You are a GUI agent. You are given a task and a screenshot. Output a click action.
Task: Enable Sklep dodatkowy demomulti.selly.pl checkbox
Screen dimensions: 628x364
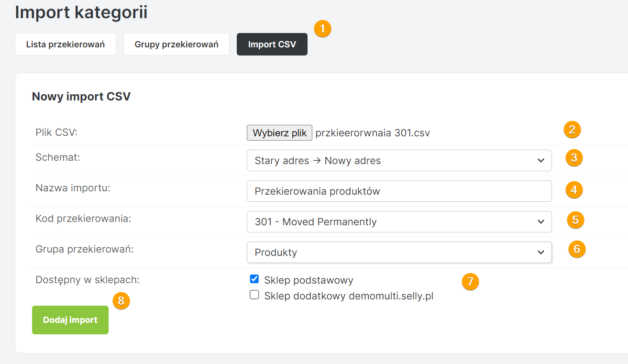coord(254,295)
